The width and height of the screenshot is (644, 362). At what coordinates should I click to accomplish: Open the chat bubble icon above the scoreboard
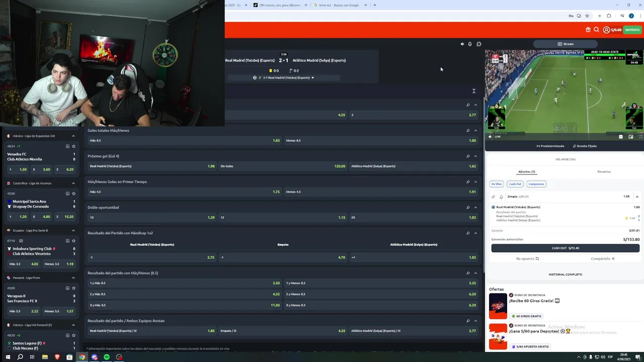[479, 44]
